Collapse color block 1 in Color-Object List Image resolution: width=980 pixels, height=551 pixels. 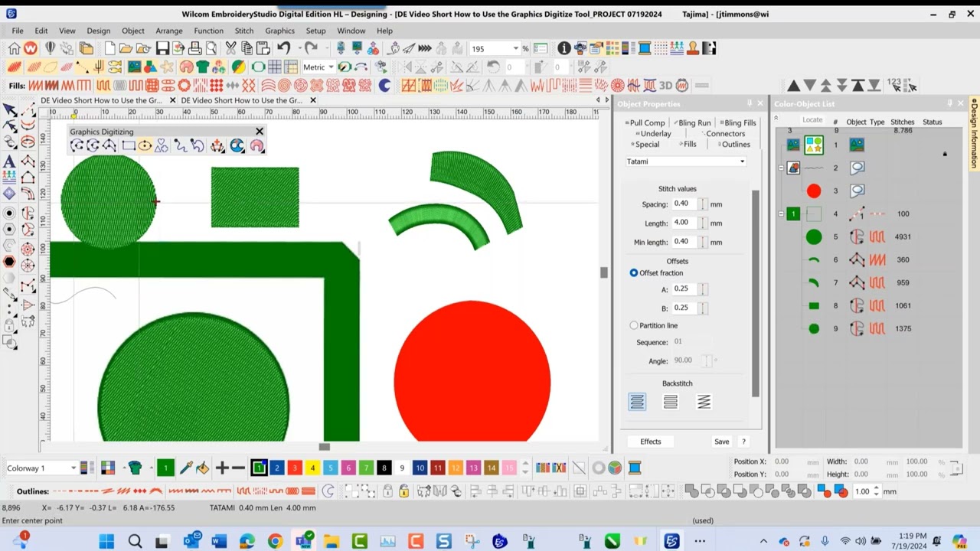[x=781, y=214]
